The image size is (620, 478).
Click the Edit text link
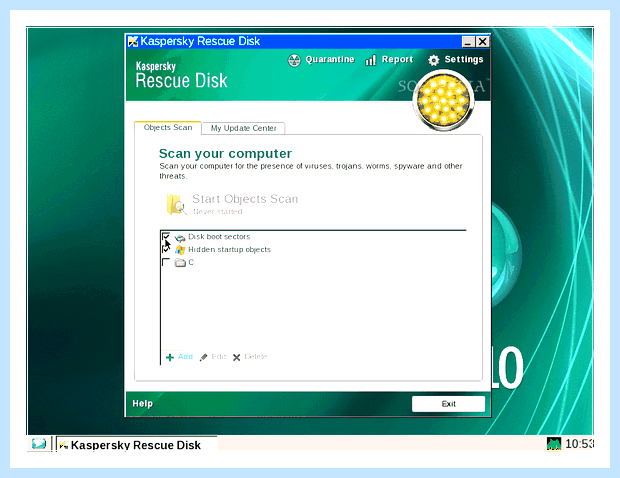point(219,357)
